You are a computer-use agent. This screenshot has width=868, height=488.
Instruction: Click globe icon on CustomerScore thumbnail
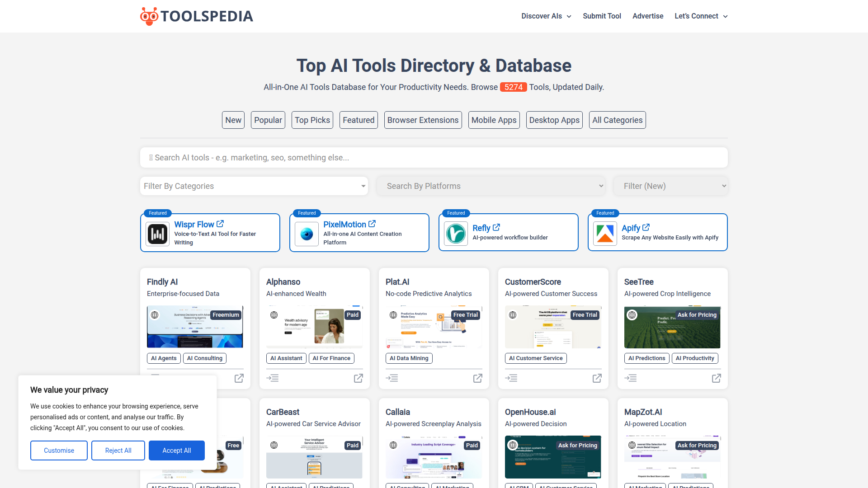[513, 315]
